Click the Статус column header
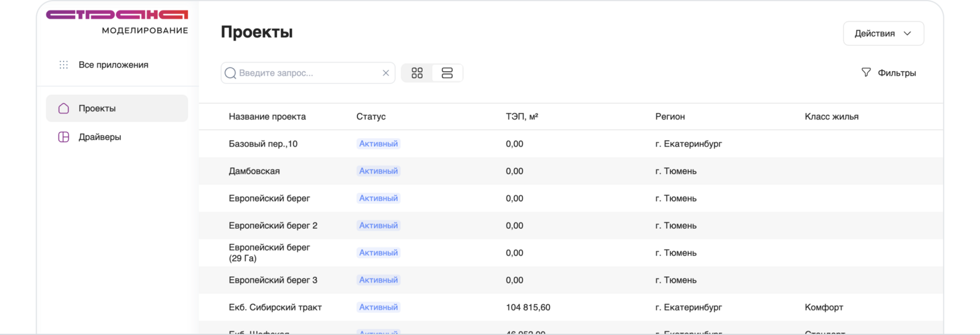This screenshot has height=335, width=980. click(371, 117)
